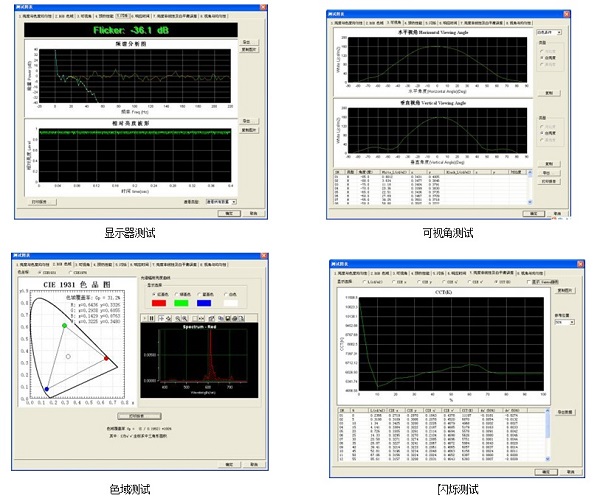Image resolution: width=600 pixels, height=501 pixels.
Task: Switch to the flicker tab in the top-left window
Action: point(124,18)
